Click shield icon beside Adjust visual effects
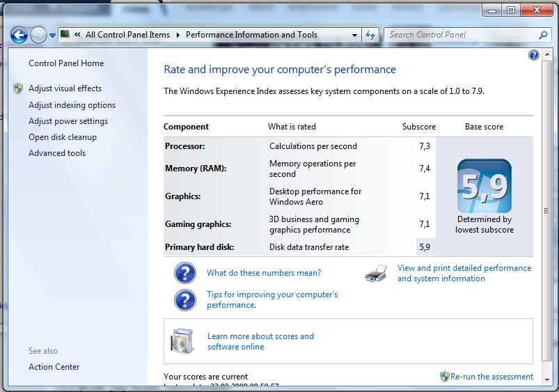Image resolution: width=559 pixels, height=392 pixels. (x=18, y=88)
